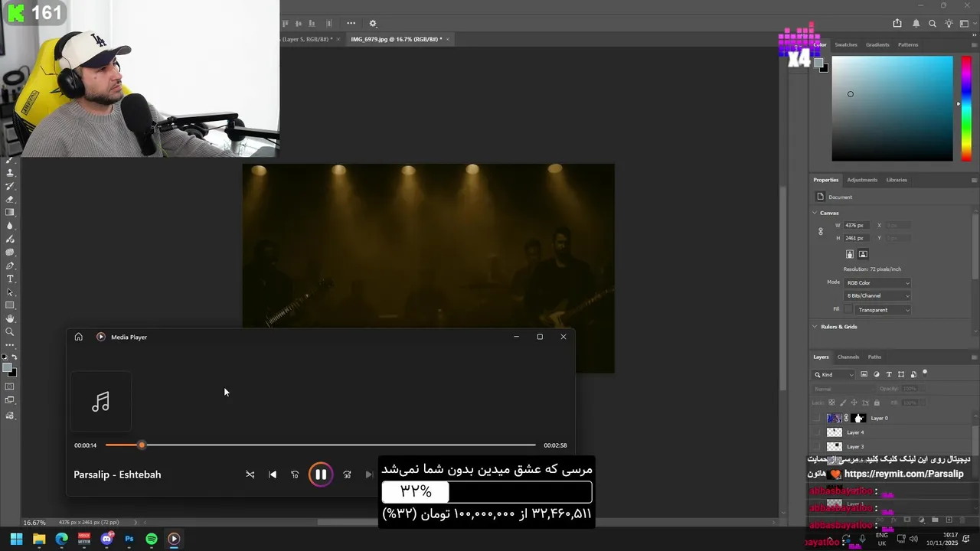Screen dimensions: 980x551
Task: Open workspace switcher dropdown in top bar
Action: pos(967,24)
